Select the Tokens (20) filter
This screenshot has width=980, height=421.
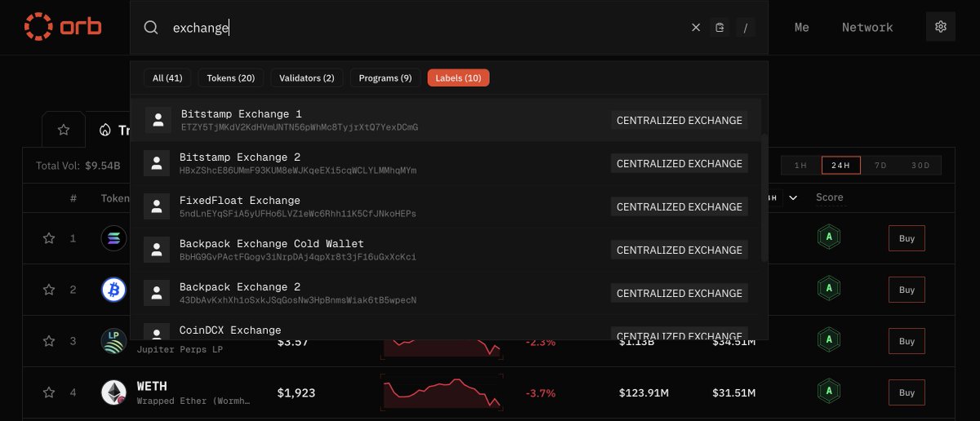coord(230,78)
